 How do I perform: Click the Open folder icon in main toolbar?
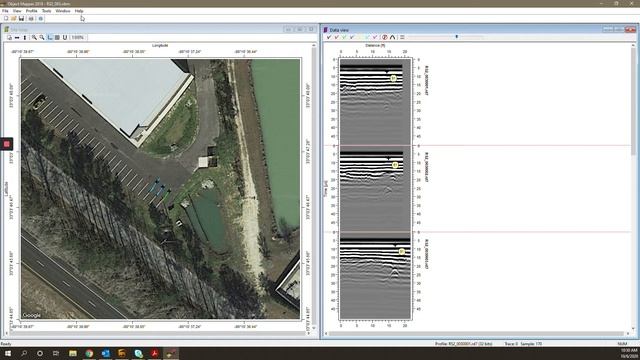[13, 19]
